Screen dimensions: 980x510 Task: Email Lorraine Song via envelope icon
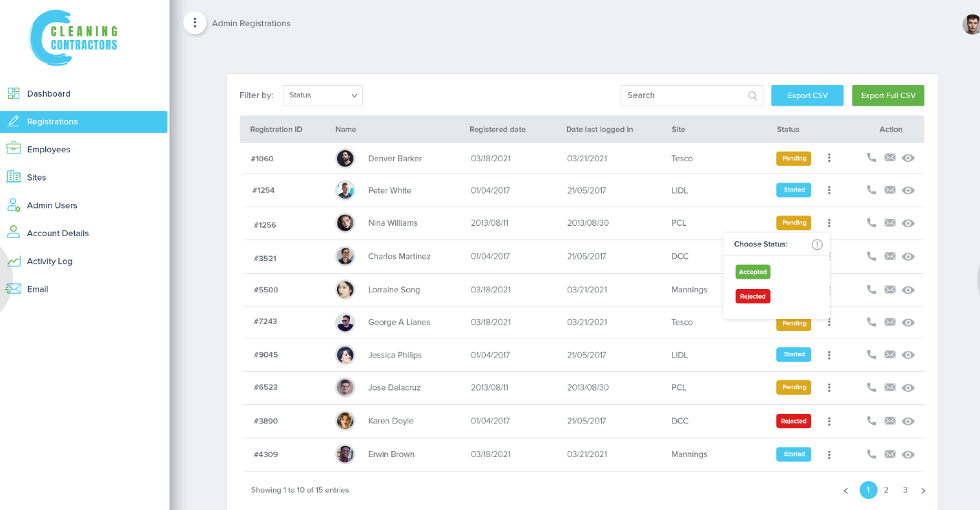click(890, 290)
